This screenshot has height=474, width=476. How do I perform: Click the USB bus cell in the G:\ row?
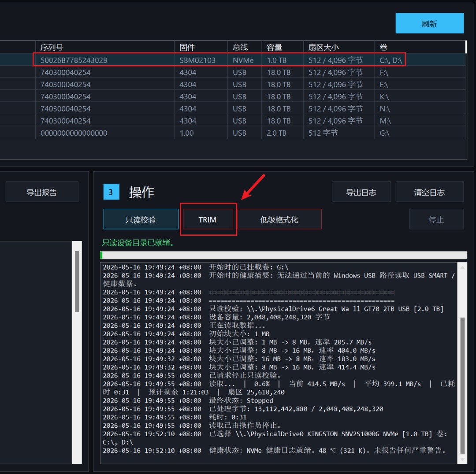click(x=239, y=133)
